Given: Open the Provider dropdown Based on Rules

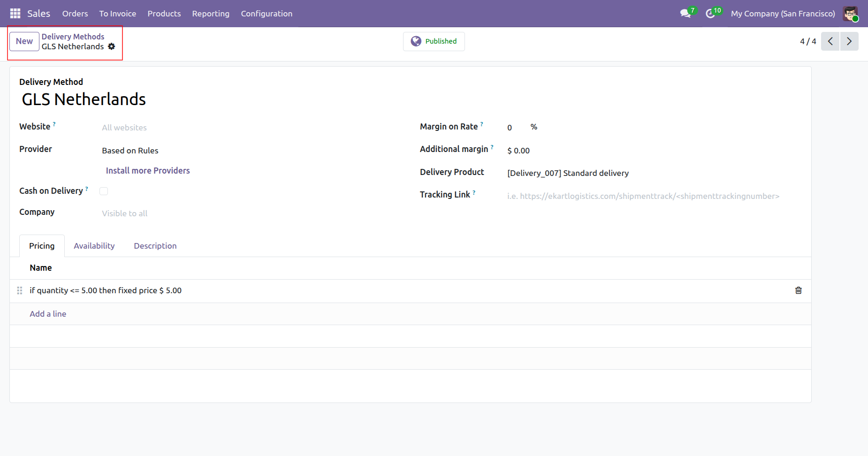Looking at the screenshot, I should point(188,151).
